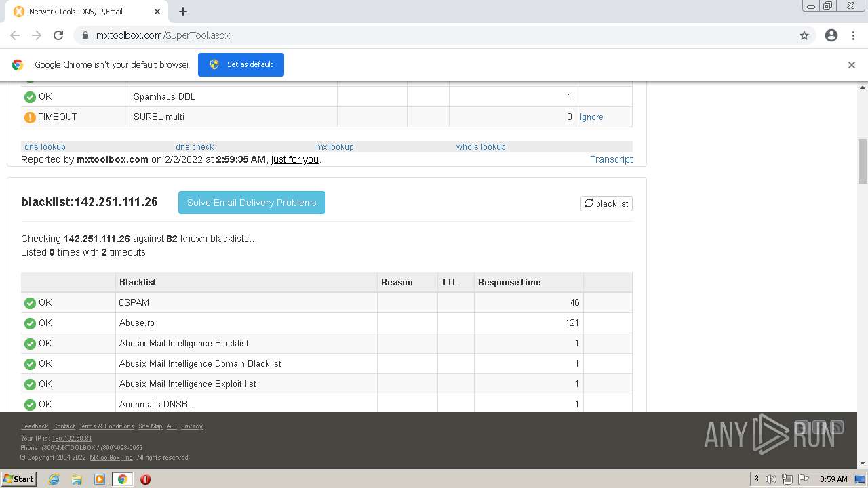Click OK icon for Anonmails DNSBL row
Screen dimensions: 868x488
(x=30, y=405)
